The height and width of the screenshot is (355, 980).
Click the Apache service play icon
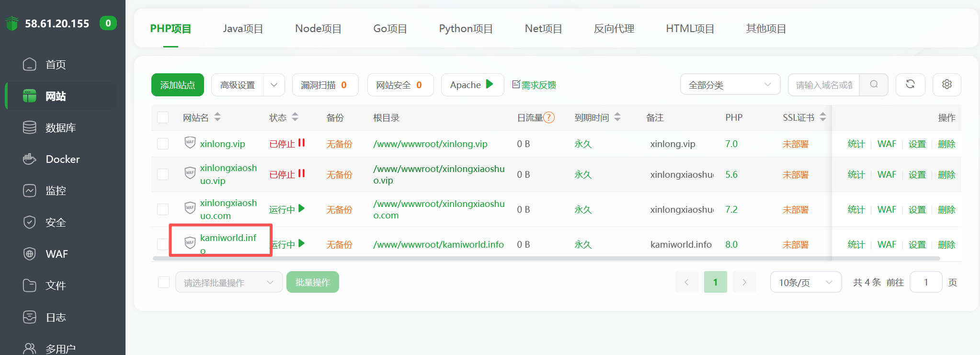coord(490,84)
